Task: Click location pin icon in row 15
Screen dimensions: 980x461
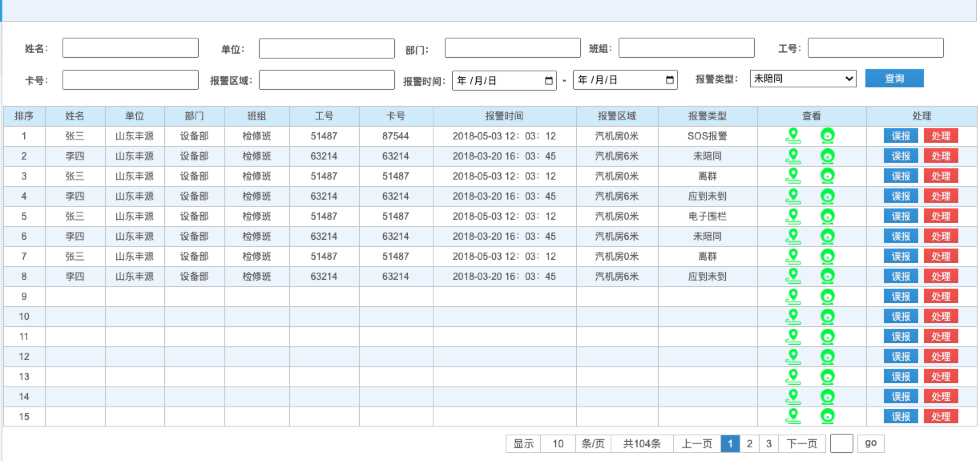Action: point(793,416)
